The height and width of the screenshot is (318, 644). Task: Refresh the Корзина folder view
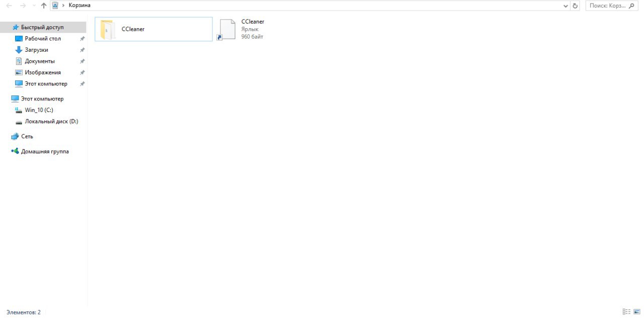[576, 6]
